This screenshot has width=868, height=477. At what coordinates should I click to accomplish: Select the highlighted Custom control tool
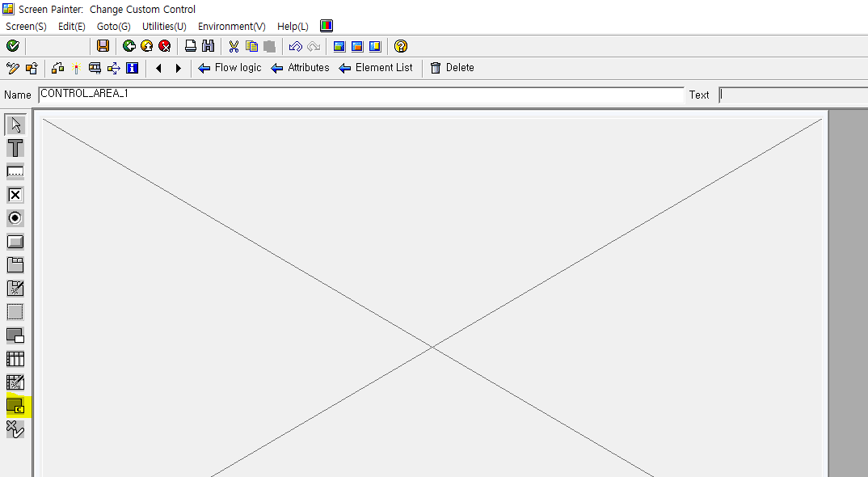point(15,406)
